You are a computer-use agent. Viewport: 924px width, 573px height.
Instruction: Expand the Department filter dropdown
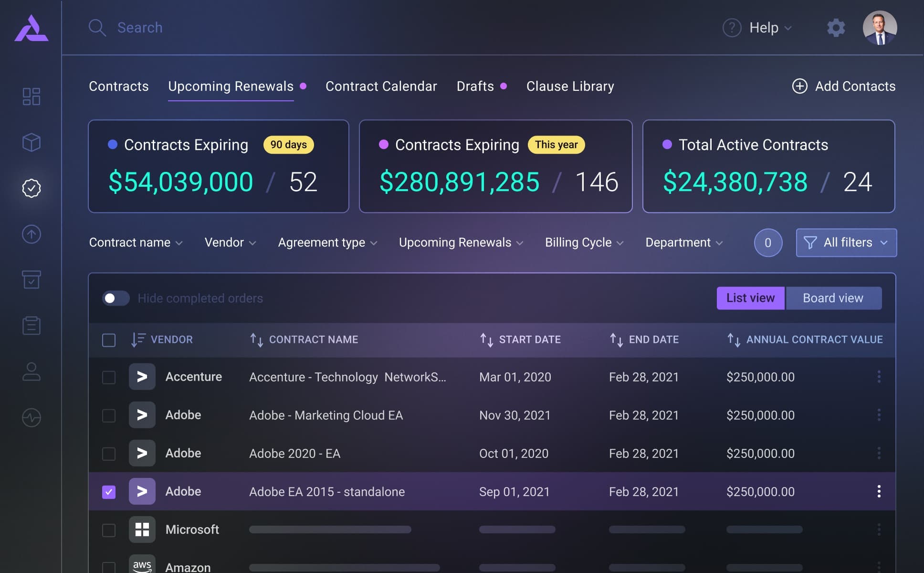(684, 243)
